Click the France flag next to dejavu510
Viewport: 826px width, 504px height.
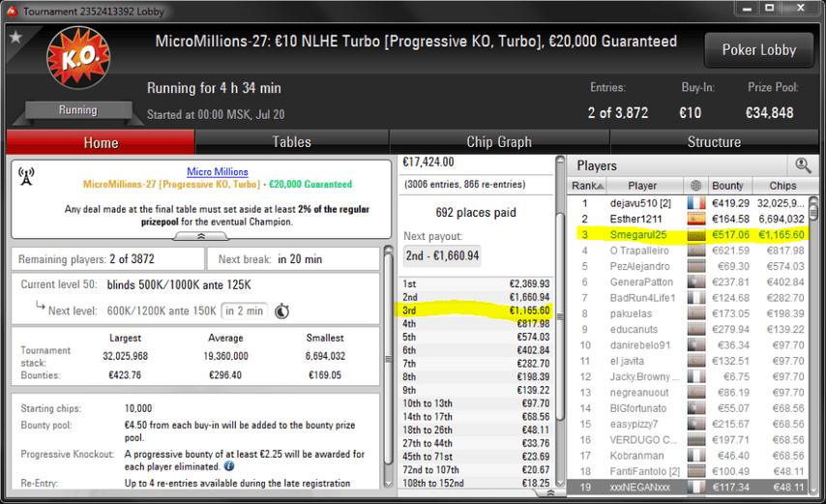696,203
